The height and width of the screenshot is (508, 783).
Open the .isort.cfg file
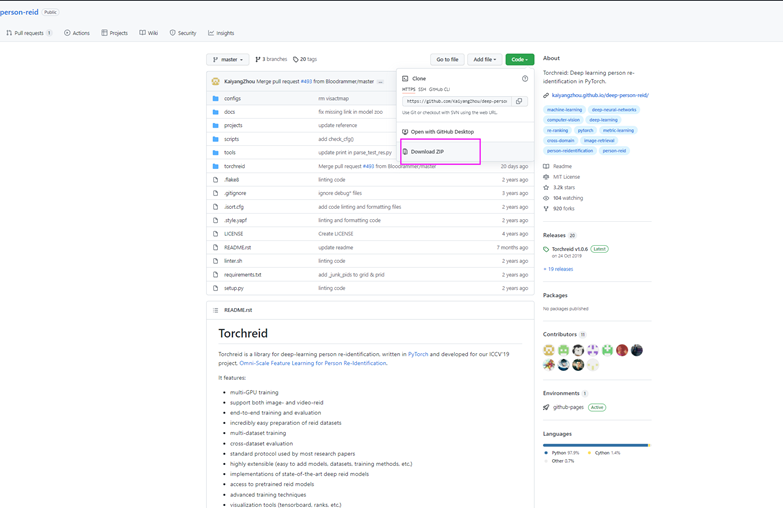pyautogui.click(x=234, y=206)
